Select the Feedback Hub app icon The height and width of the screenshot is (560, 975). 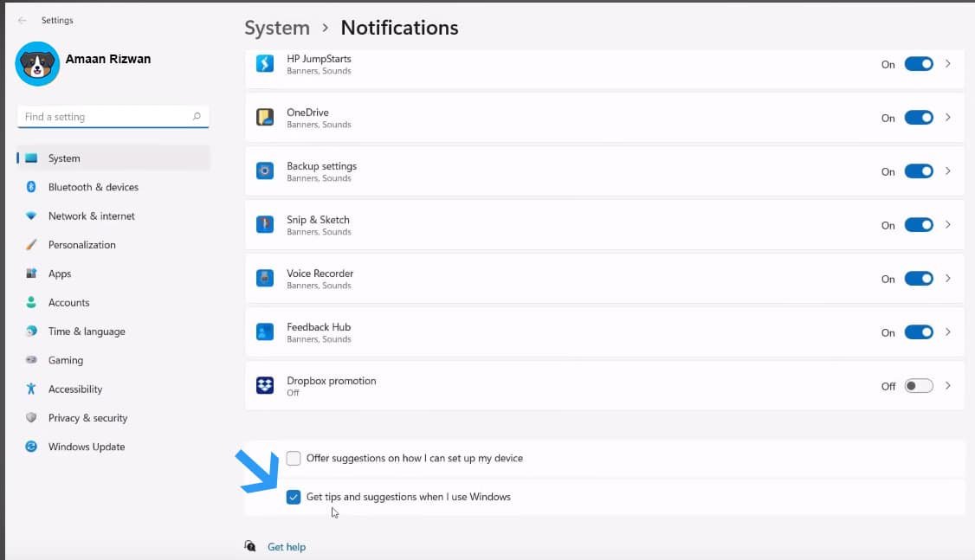pos(264,331)
